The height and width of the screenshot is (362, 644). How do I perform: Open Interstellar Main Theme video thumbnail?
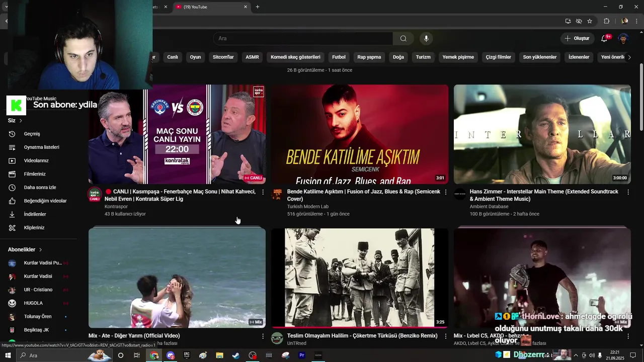(x=542, y=134)
